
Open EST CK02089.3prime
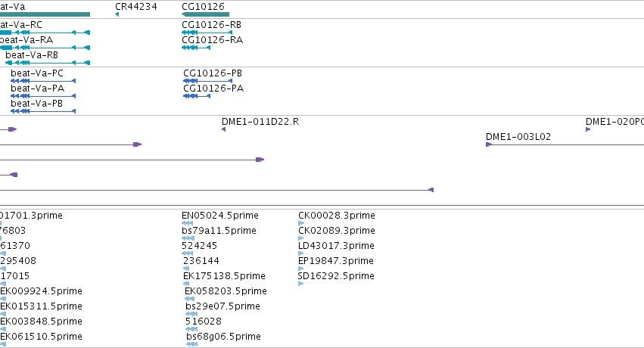click(336, 231)
